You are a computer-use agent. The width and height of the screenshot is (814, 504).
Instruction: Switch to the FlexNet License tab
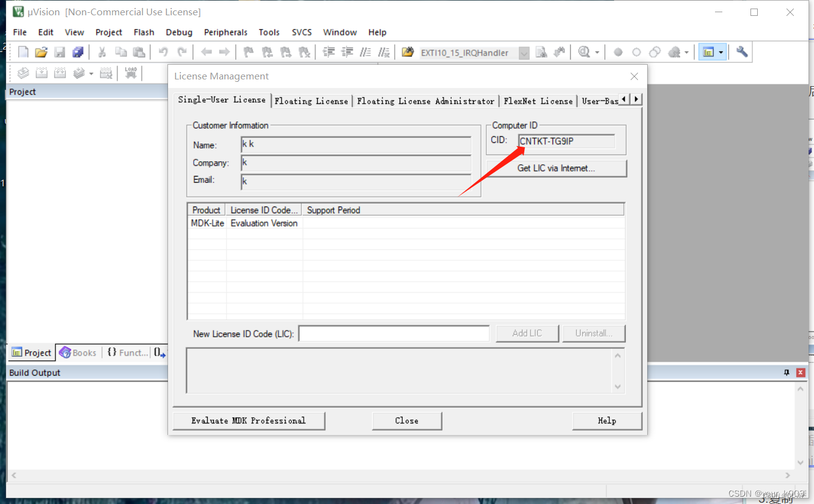[538, 101]
